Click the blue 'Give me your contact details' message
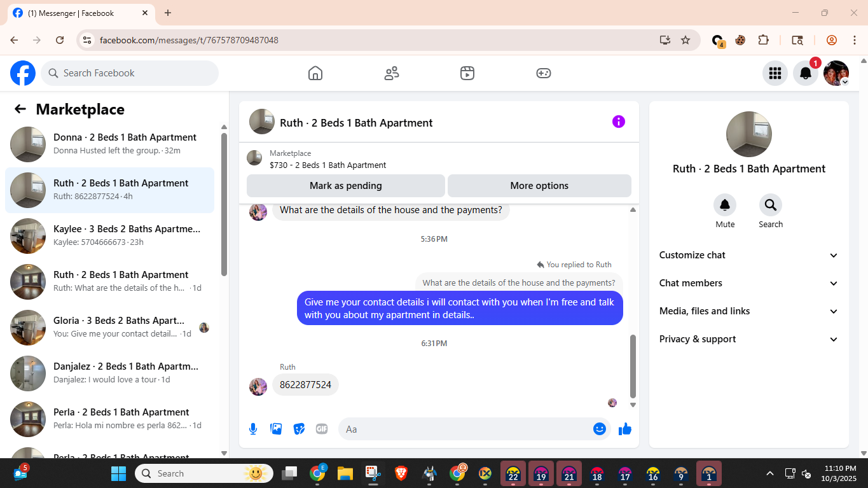The width and height of the screenshot is (868, 488). click(460, 309)
